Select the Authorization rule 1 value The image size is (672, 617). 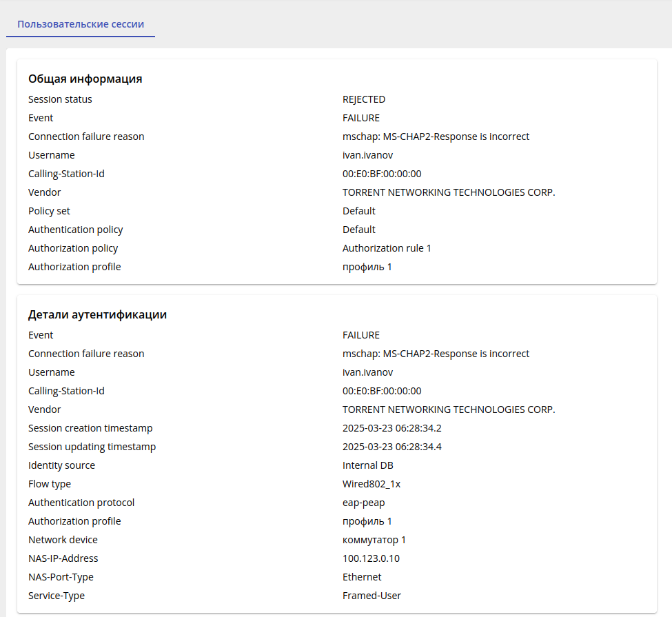pyautogui.click(x=387, y=248)
